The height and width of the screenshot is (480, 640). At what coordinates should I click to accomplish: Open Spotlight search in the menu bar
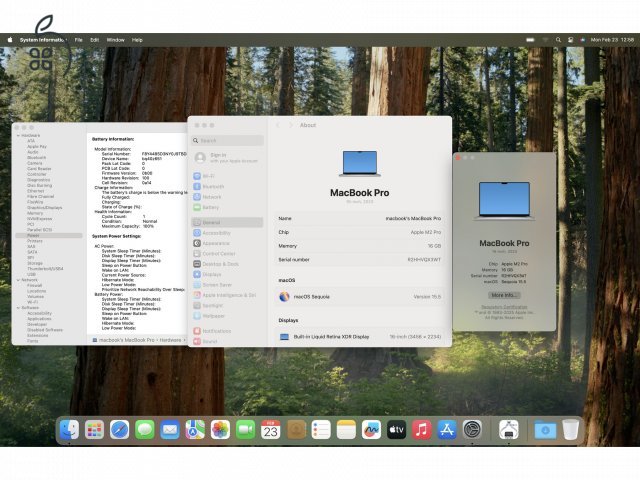tap(558, 40)
